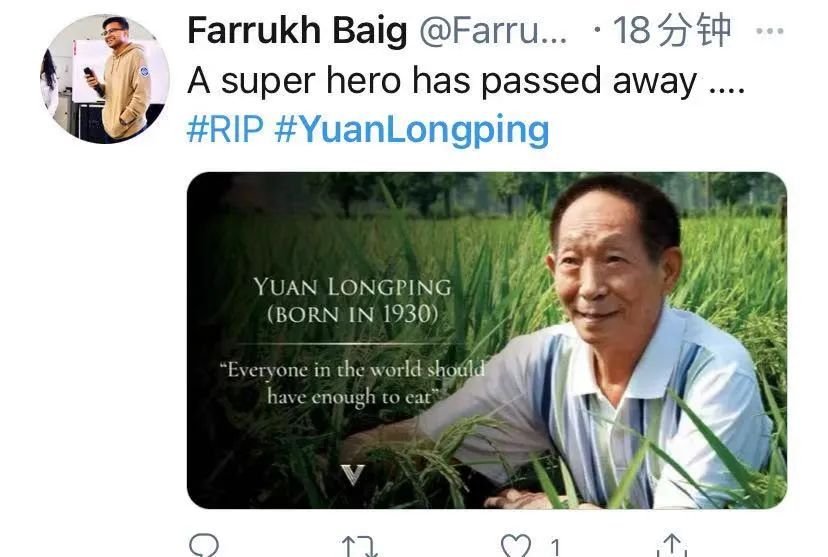Viewport: 828px width, 557px height.
Task: Click the 'Yuan Longping (Born in 1930)' caption
Action: coord(352,300)
